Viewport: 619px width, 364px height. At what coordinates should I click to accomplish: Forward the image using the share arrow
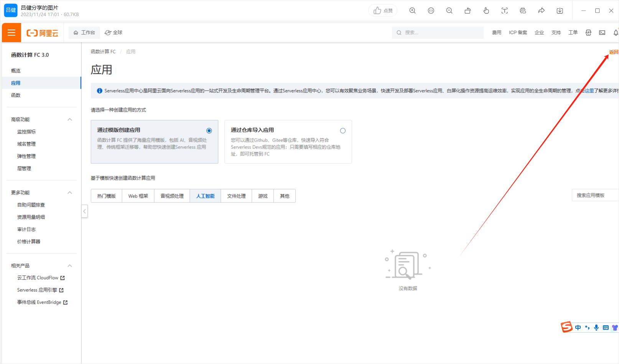tap(542, 11)
